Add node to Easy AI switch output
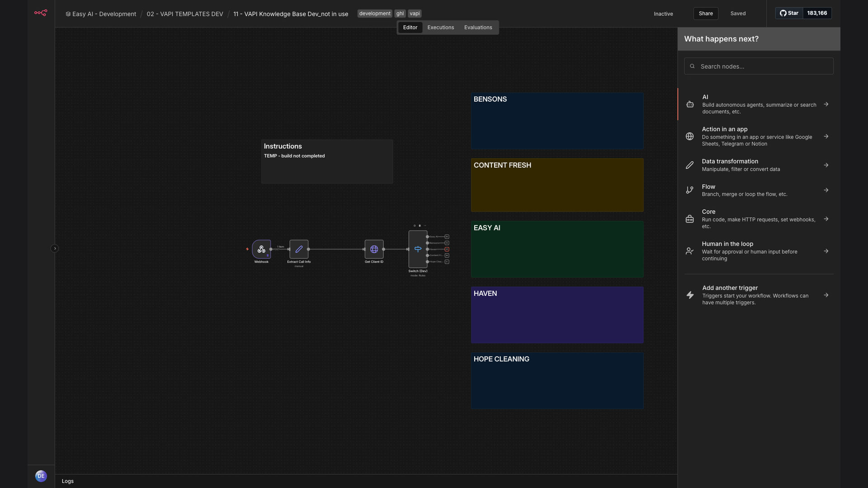868x488 pixels. pos(447,237)
